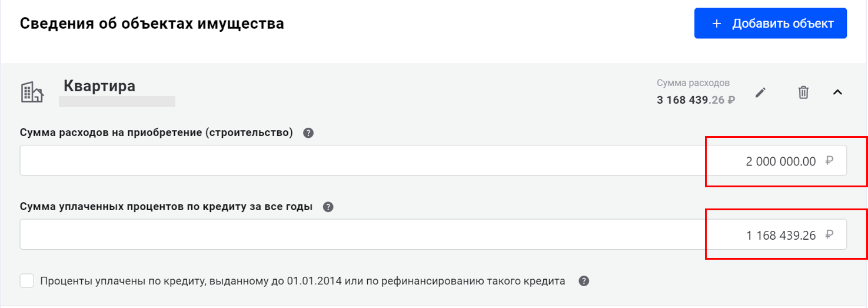Open help for acquisition expenses sum

[308, 133]
